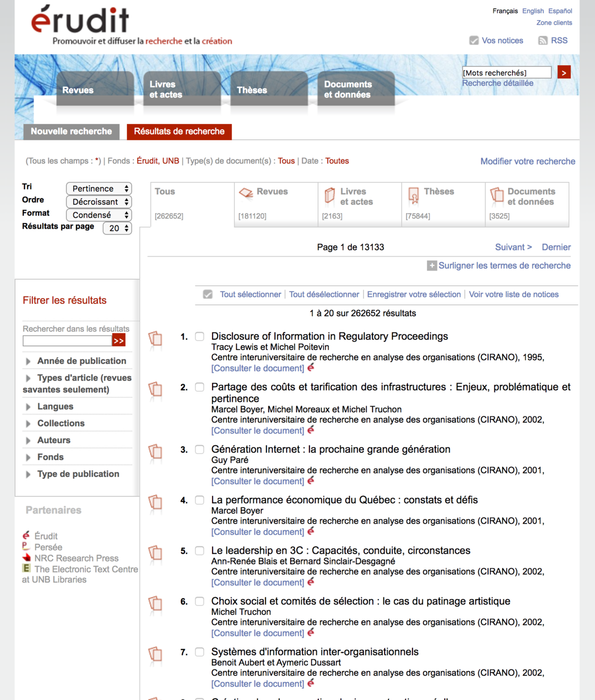Click red >> filter search button
The height and width of the screenshot is (700, 595).
[x=119, y=341]
